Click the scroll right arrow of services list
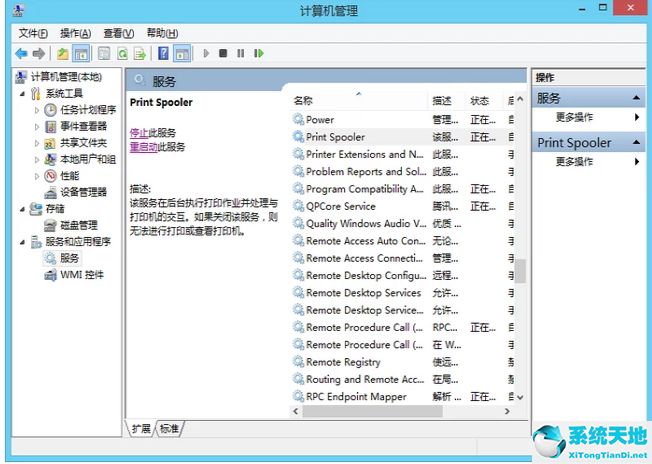The height and width of the screenshot is (464, 652). 507,411
